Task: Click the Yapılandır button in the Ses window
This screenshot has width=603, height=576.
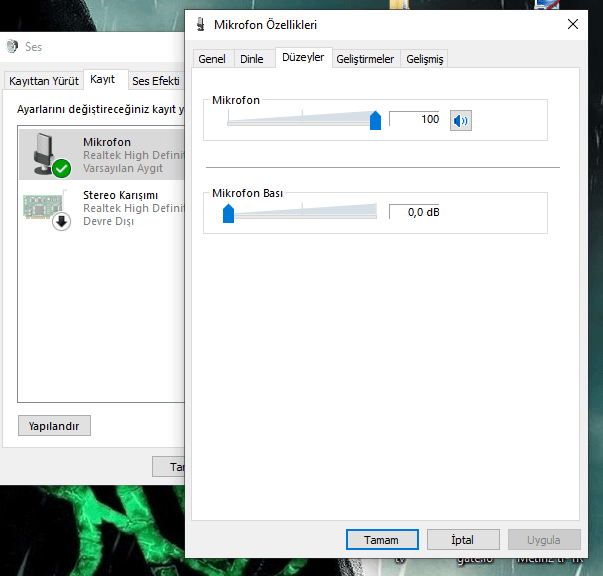Action: click(x=54, y=426)
